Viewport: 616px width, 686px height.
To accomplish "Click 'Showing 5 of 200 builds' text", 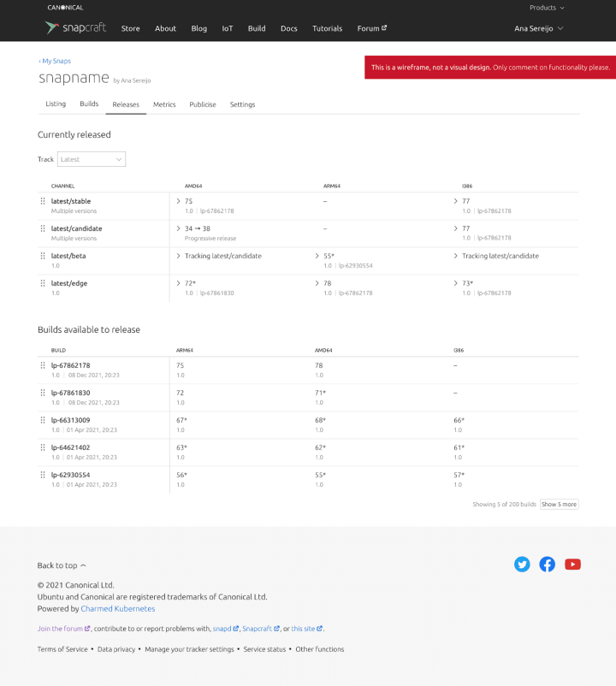I will tap(505, 505).
